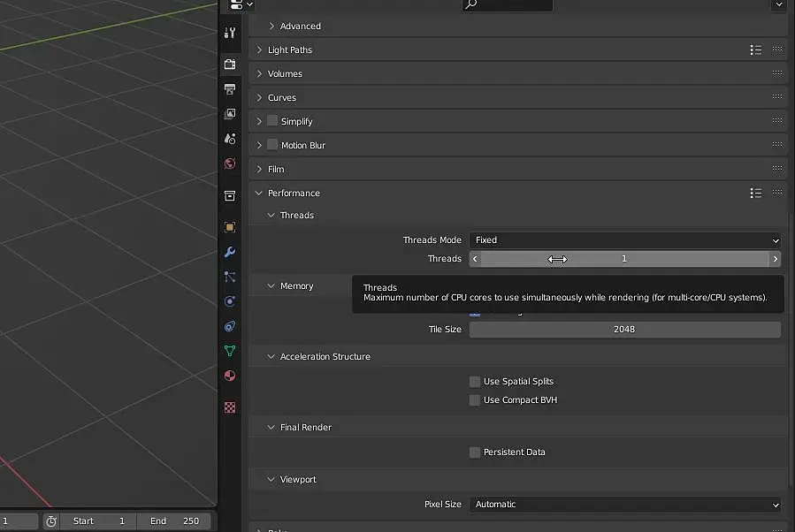Collapse the Viewport subpanel
The width and height of the screenshot is (795, 532).
point(271,479)
